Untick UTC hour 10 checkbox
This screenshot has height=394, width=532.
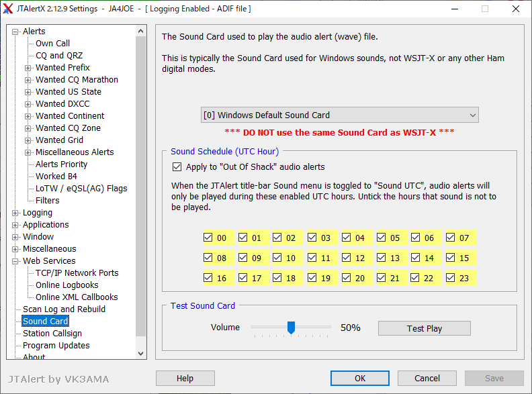[x=277, y=258]
